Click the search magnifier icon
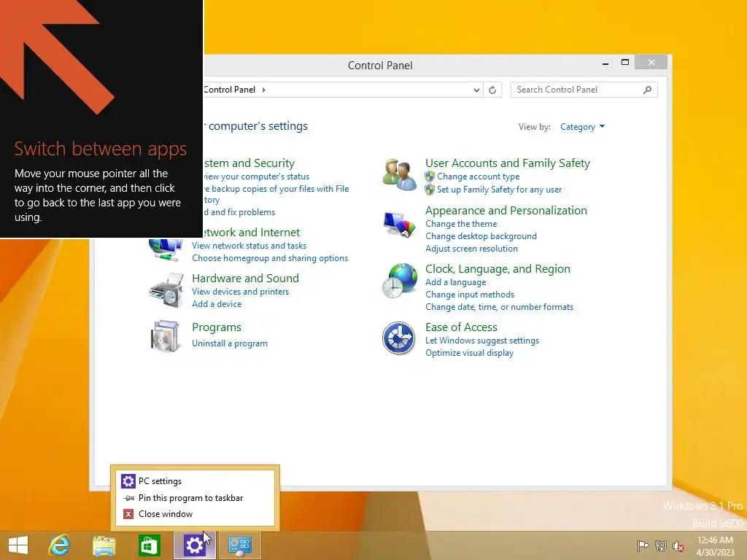The height and width of the screenshot is (560, 747). pyautogui.click(x=647, y=90)
